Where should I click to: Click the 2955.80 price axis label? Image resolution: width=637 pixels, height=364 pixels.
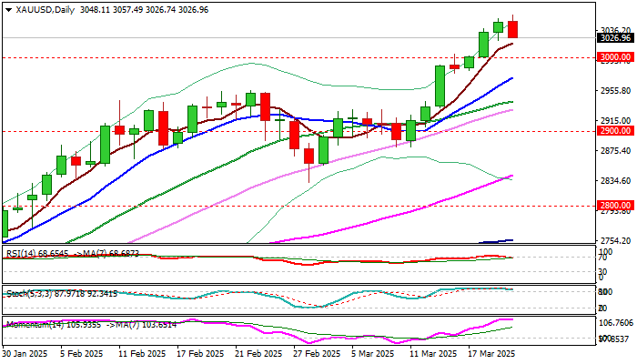tap(615, 91)
